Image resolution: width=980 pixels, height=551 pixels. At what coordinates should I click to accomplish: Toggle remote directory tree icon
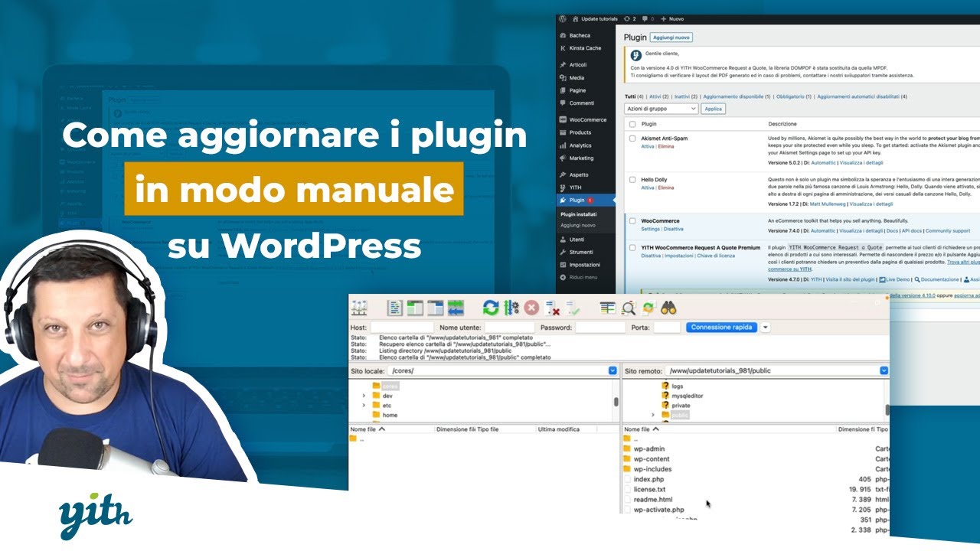point(435,308)
